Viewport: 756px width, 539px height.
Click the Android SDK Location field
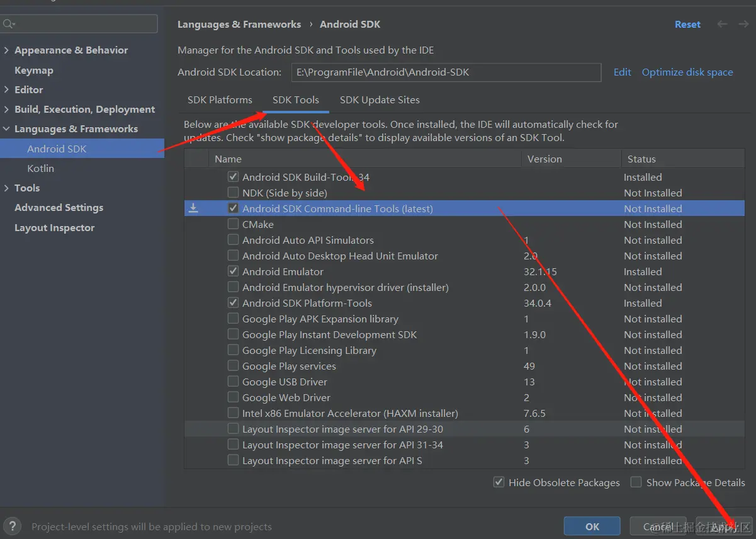tap(446, 72)
